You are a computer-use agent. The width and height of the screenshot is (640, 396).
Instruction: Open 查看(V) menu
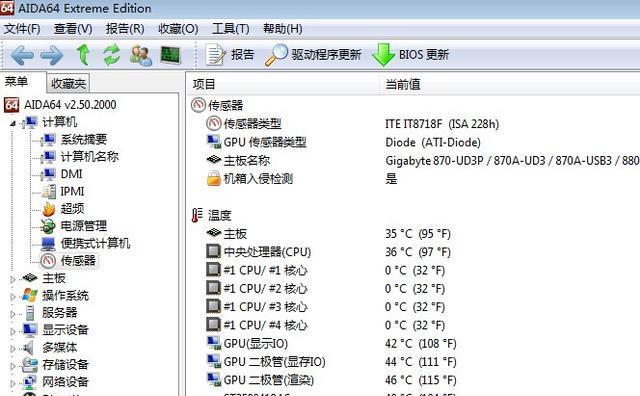click(x=73, y=29)
